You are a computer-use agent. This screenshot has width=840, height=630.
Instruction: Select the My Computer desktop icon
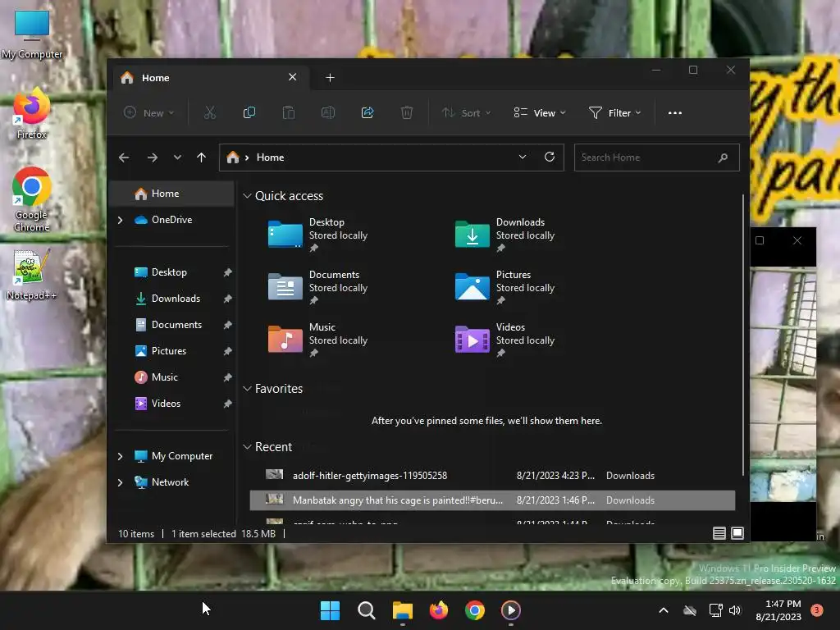tap(32, 34)
